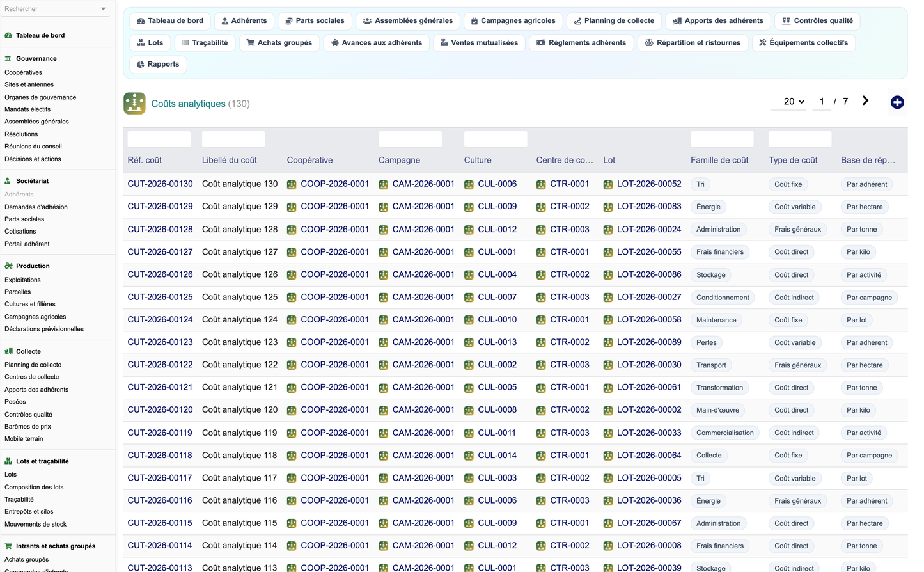
Task: Expand the Rechercher search dropdown arrow
Action: coord(104,9)
